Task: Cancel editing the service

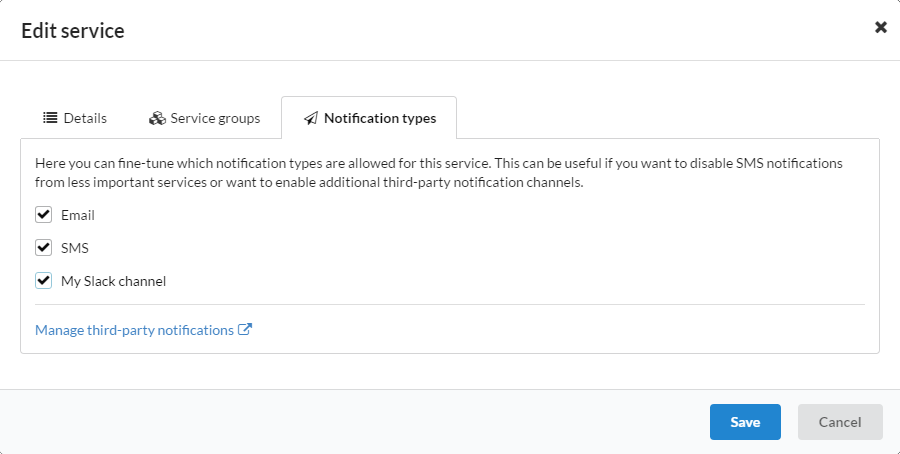Action: [x=840, y=422]
